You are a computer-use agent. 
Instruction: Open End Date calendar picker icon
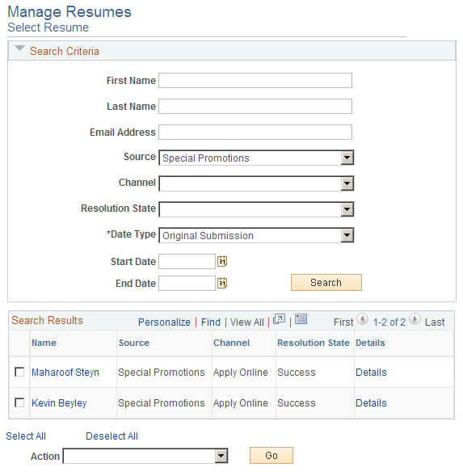coord(222,283)
